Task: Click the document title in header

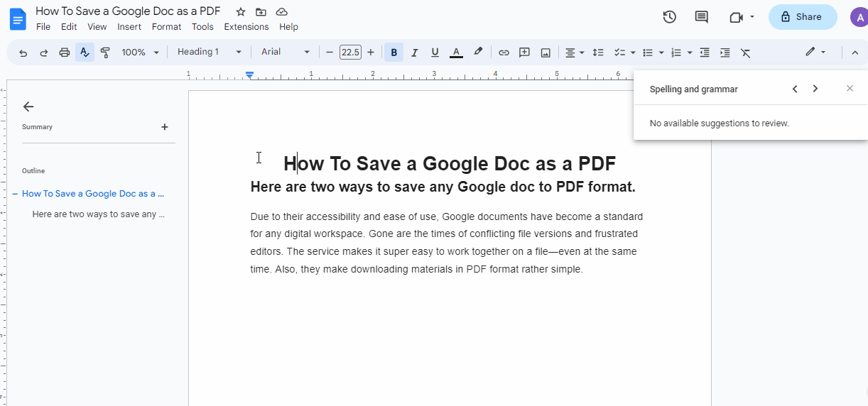Action: pyautogui.click(x=128, y=11)
